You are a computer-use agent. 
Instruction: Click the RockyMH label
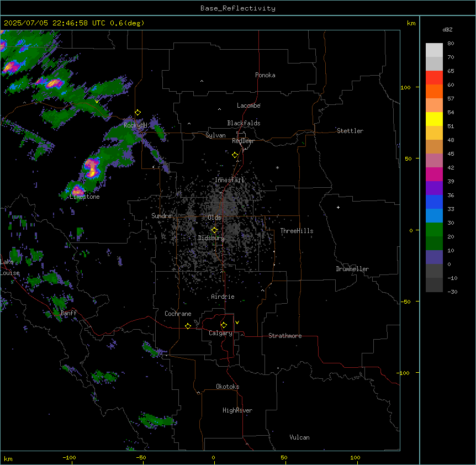135,125
